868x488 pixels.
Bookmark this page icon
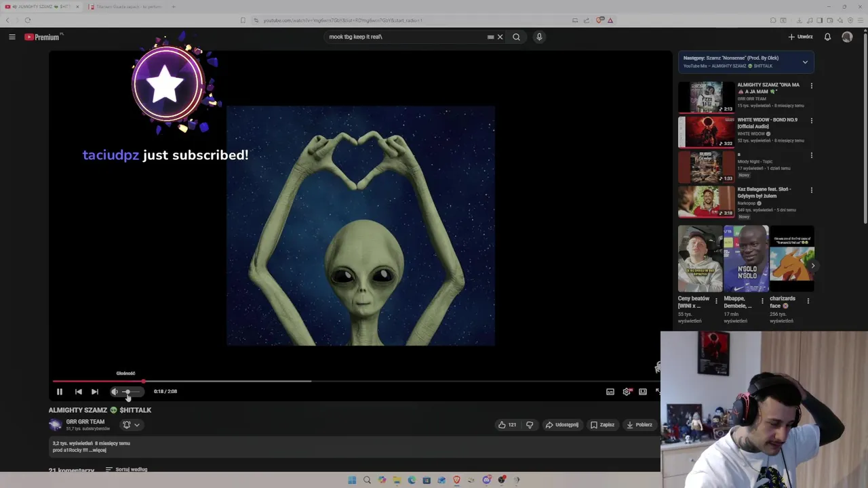[243, 20]
